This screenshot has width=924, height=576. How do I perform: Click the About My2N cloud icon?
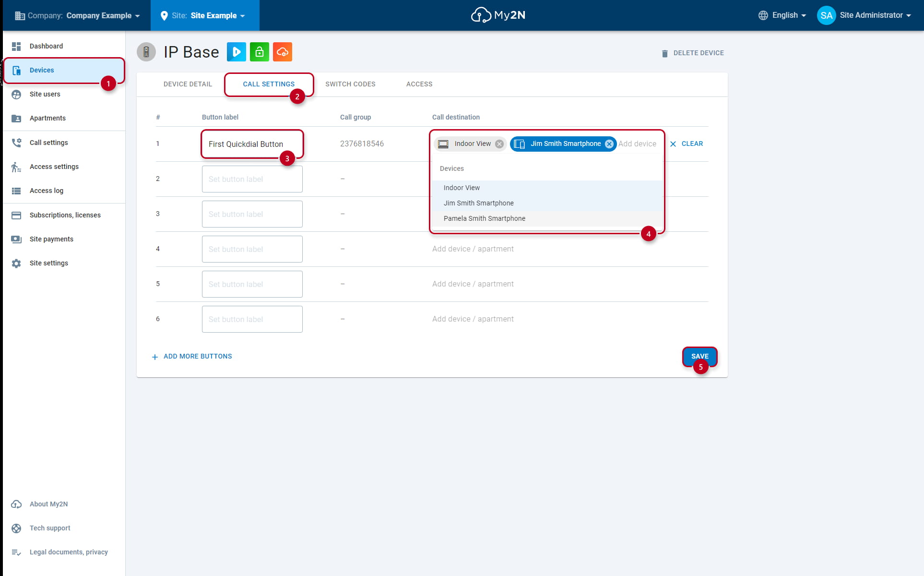pos(16,504)
